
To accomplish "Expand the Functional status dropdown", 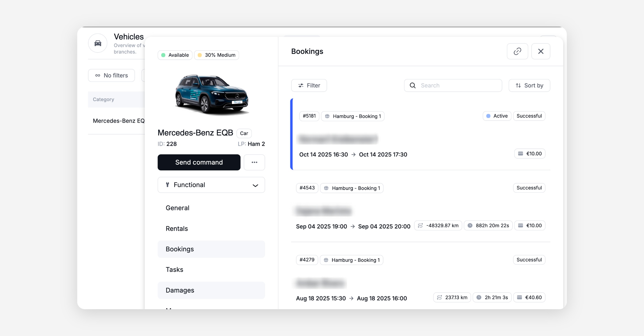I will [x=211, y=185].
